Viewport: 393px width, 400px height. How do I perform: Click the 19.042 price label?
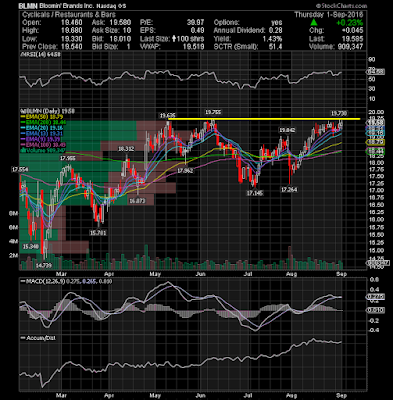tap(287, 130)
